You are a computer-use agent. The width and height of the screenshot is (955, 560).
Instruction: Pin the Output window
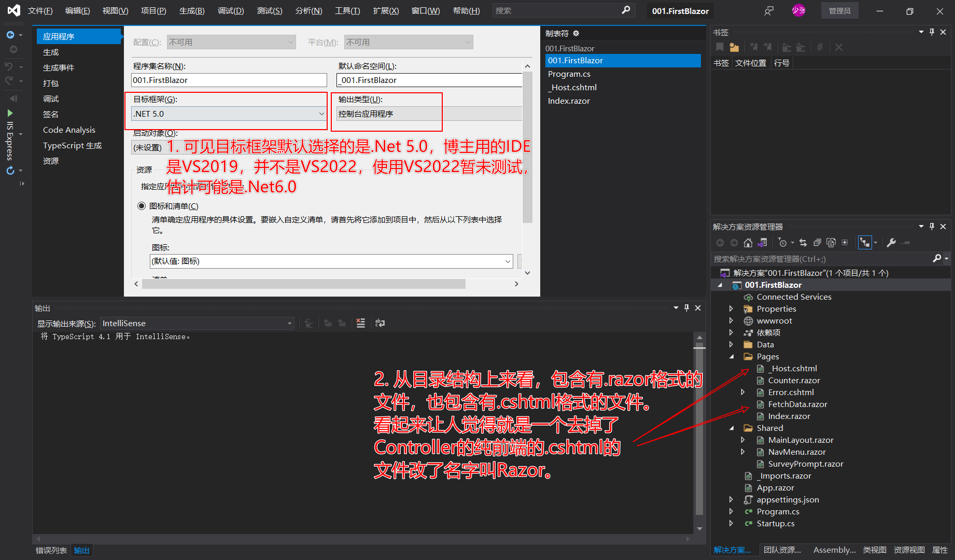686,308
